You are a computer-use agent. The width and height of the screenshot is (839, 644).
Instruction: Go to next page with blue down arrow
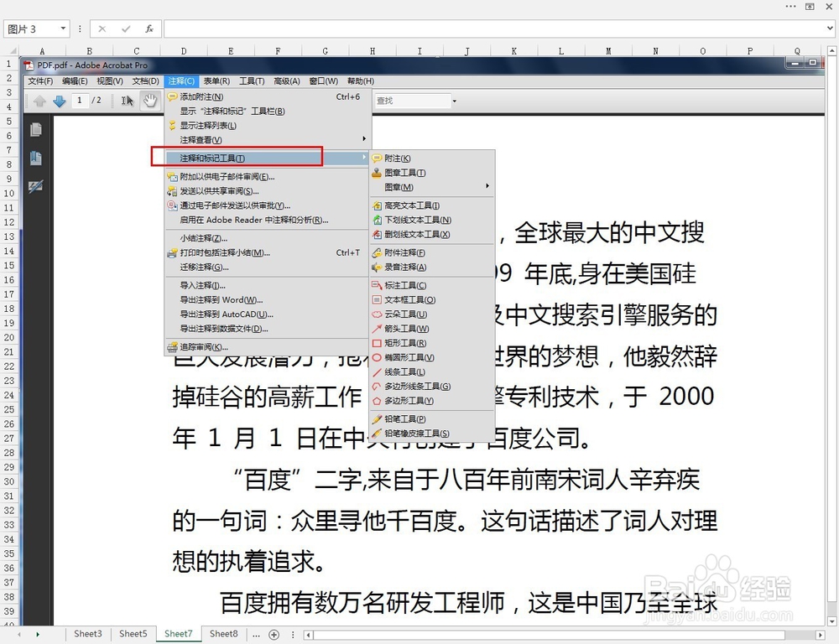pos(59,101)
